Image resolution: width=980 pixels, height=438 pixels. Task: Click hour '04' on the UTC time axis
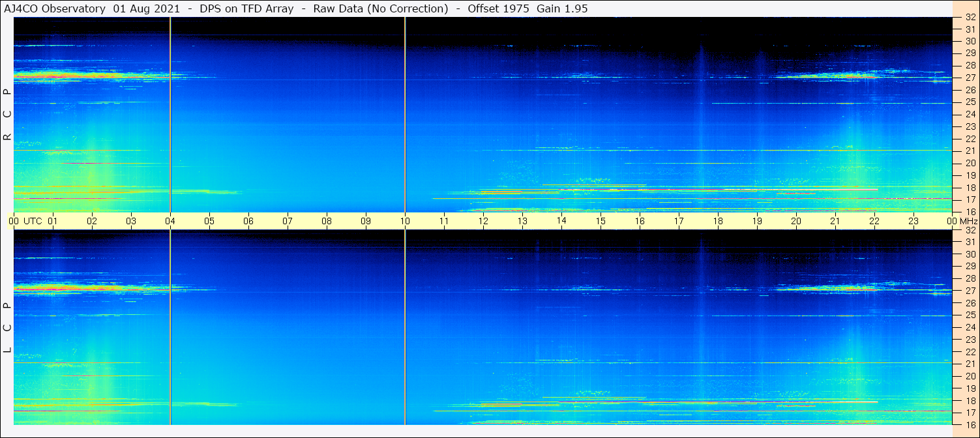click(x=170, y=222)
